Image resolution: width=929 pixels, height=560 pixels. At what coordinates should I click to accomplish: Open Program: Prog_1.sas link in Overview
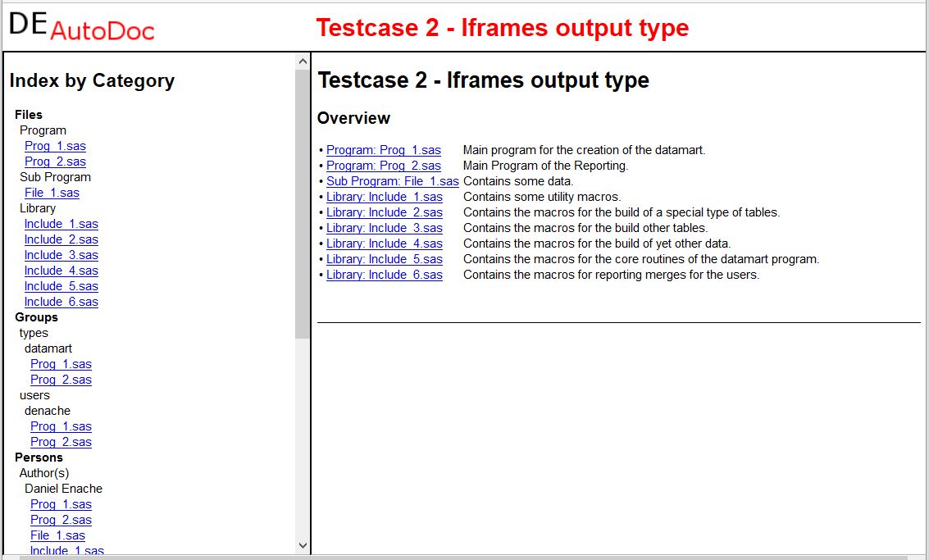[x=383, y=150]
